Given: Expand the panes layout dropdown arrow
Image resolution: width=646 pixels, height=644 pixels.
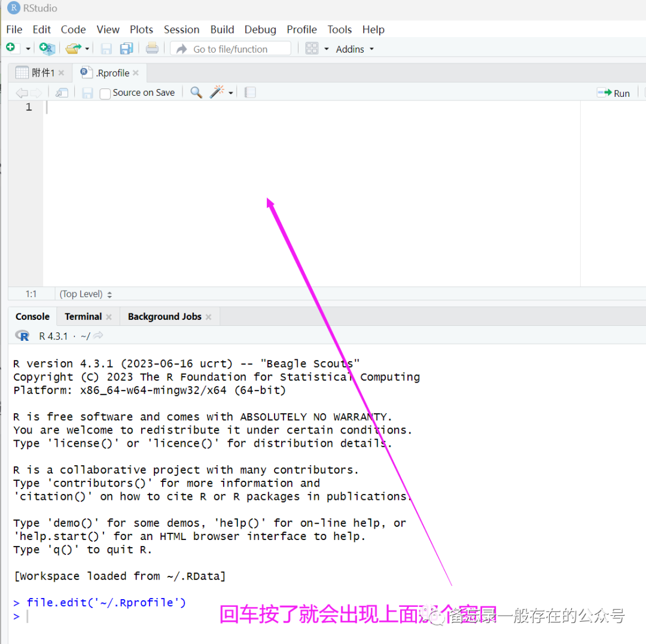Looking at the screenshot, I should [x=327, y=49].
